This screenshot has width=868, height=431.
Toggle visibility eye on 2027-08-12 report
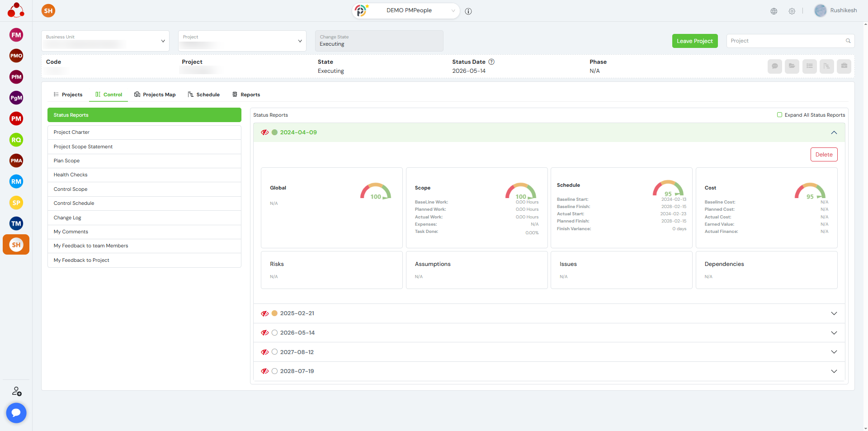[x=265, y=352]
